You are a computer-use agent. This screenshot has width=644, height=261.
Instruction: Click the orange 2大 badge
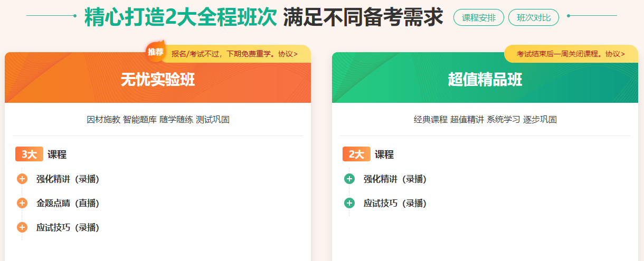(356, 154)
